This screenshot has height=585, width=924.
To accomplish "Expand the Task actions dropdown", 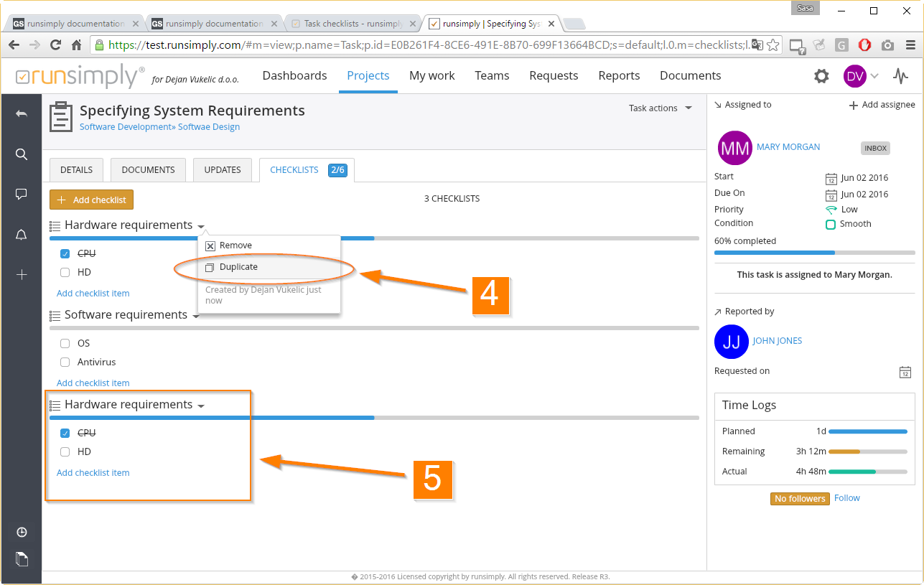I will click(x=660, y=108).
